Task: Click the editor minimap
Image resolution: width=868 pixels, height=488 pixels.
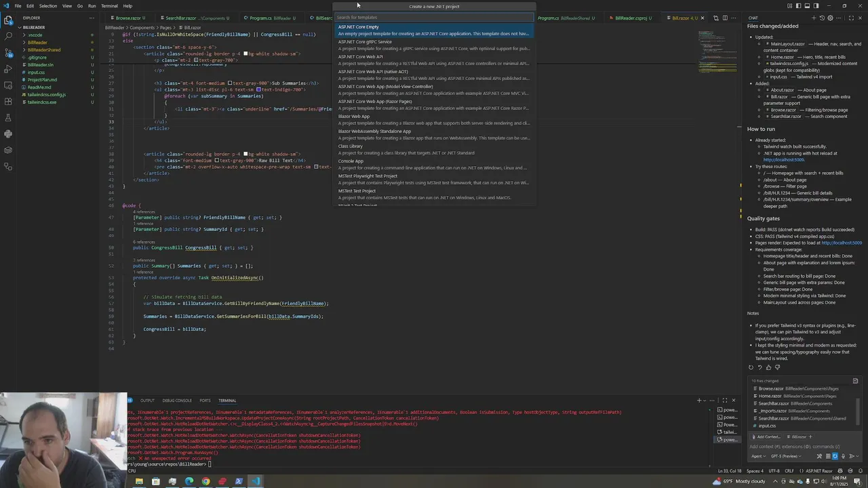Action: coord(719,51)
